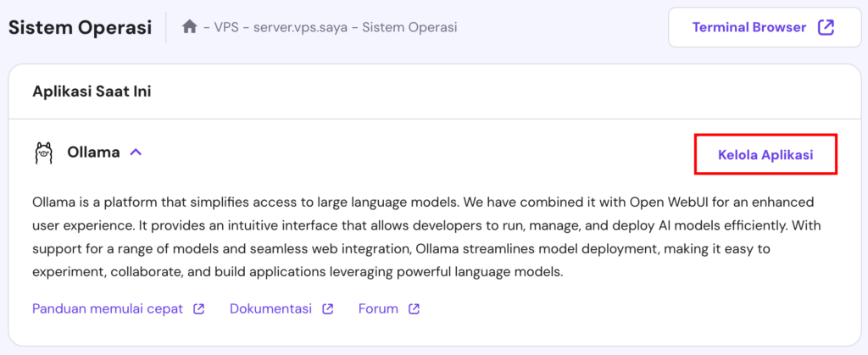Open the Dokumentasi link

point(270,308)
